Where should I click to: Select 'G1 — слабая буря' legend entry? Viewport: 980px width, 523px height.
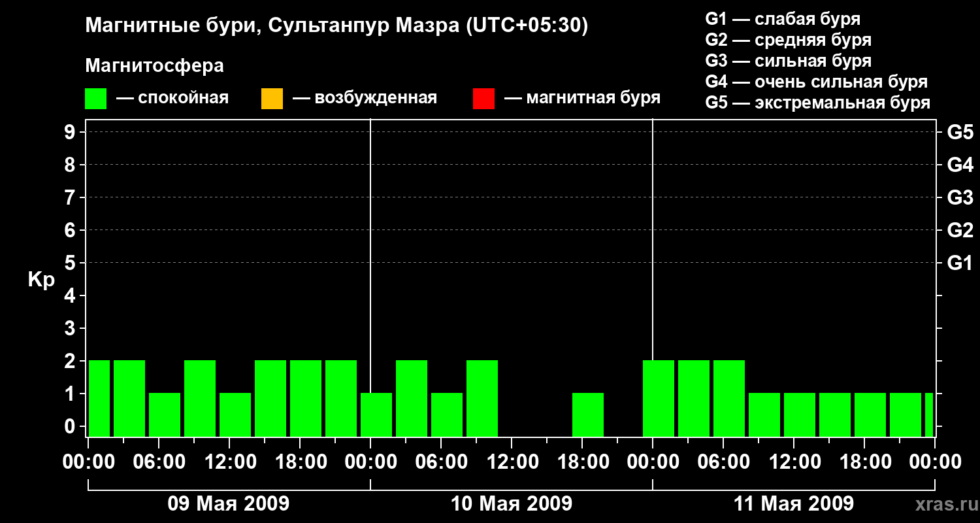point(783,19)
